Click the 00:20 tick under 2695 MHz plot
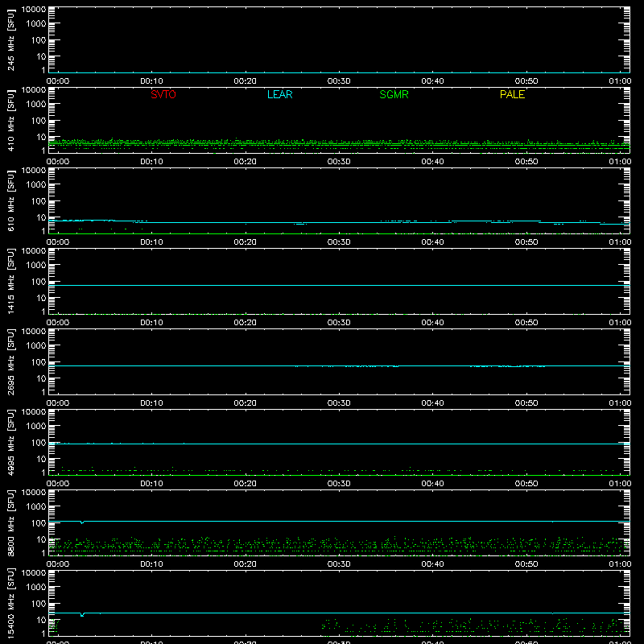Image resolution: width=644 pixels, height=644 pixels. click(246, 403)
